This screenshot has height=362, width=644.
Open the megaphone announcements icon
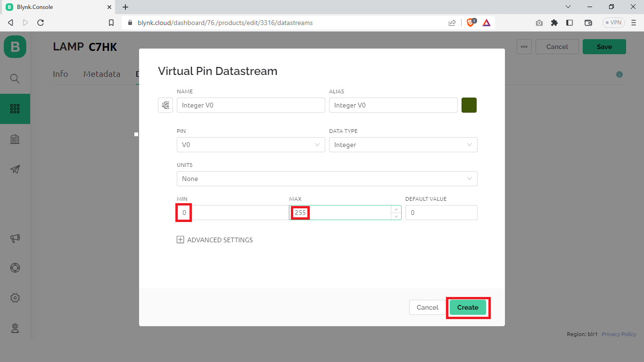[15, 238]
